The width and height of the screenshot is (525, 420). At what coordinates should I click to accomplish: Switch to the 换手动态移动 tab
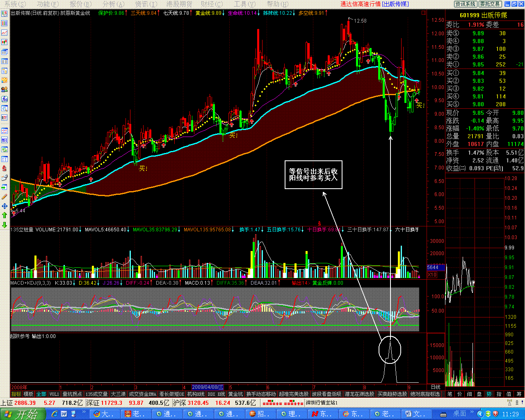pyautogui.click(x=261, y=394)
